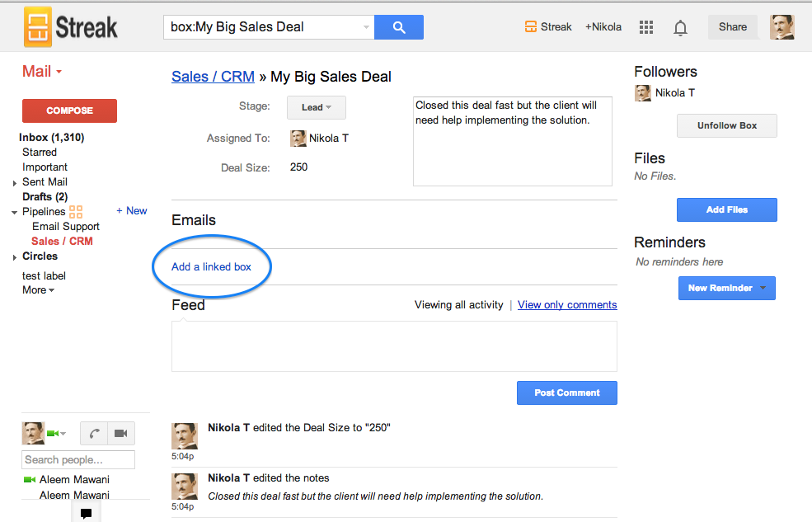Open notifications bell

(x=680, y=27)
